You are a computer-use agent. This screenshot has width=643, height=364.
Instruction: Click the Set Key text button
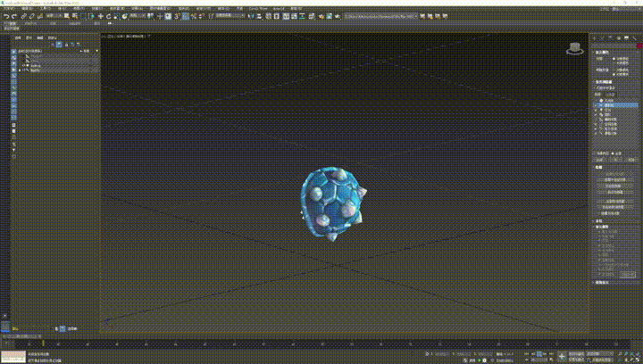coord(578,360)
